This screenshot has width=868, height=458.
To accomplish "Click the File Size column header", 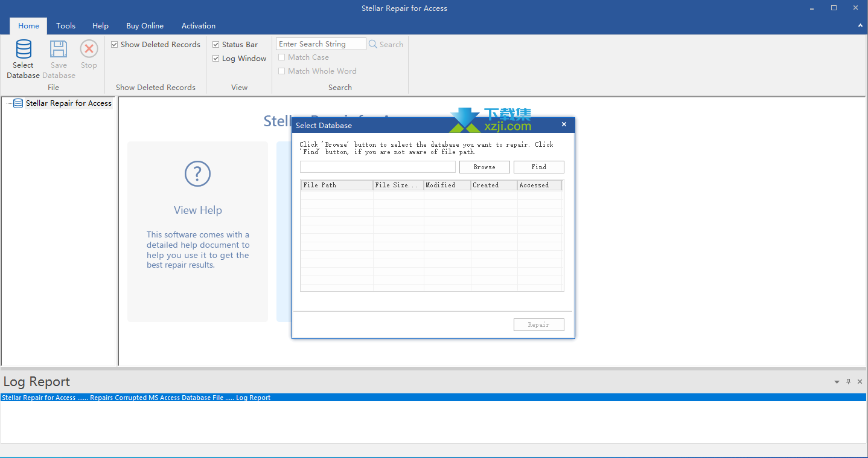I will 398,185.
